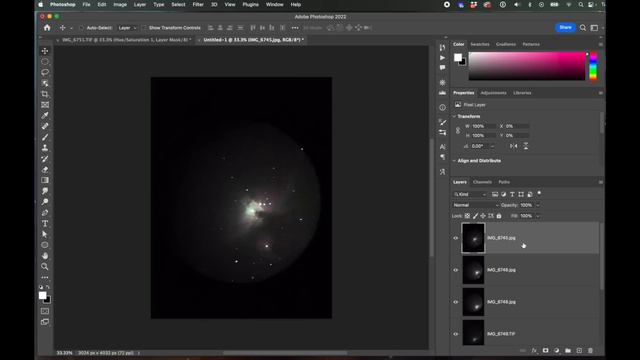Select the Gradient tool
This screenshot has height=360, width=640.
[45, 180]
